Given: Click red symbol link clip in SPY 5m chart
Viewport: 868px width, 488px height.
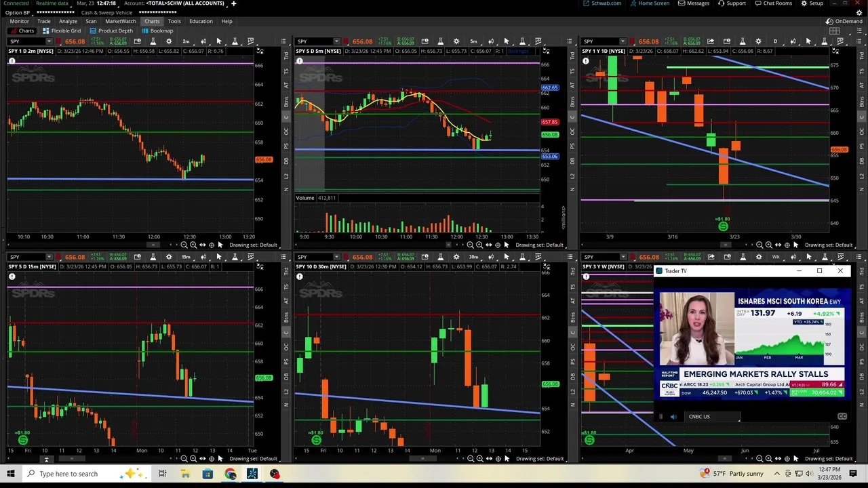Looking at the screenshot, I should [346, 41].
